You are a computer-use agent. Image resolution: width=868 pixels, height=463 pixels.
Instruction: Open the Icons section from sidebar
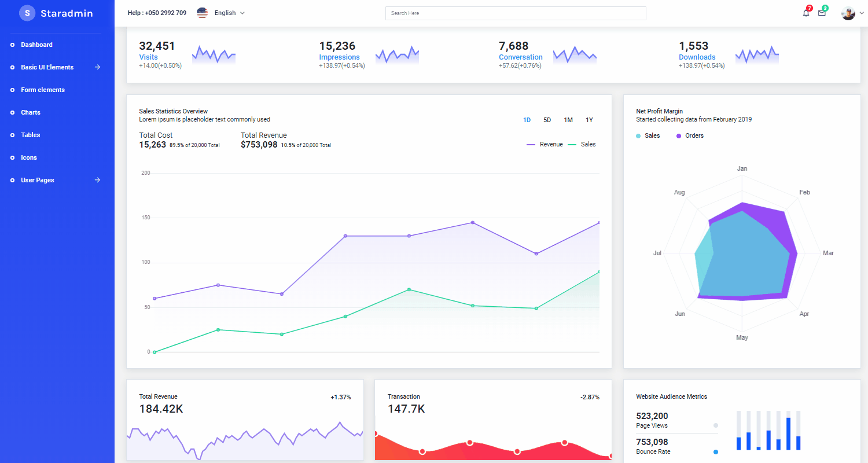click(27, 157)
